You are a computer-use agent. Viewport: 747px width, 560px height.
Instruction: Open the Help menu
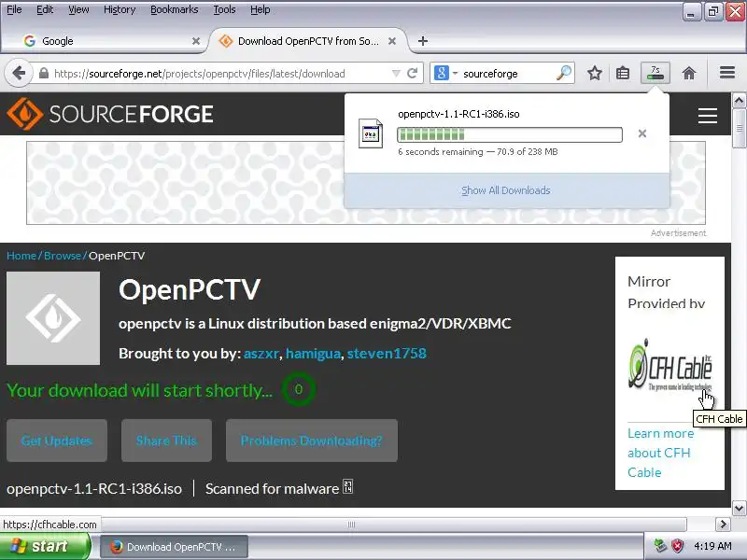tap(261, 9)
